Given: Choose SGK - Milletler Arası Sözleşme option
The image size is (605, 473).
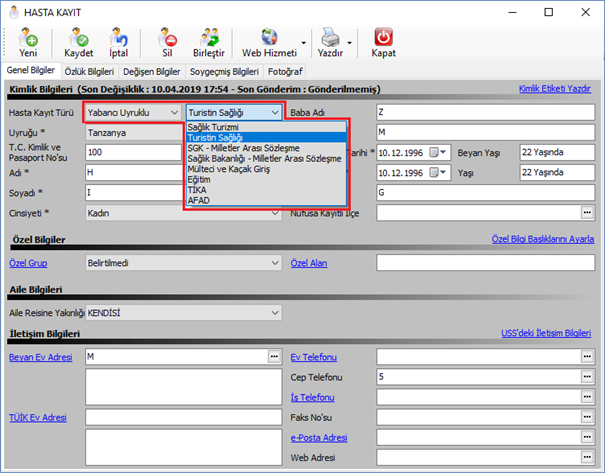Looking at the screenshot, I should (266, 148).
